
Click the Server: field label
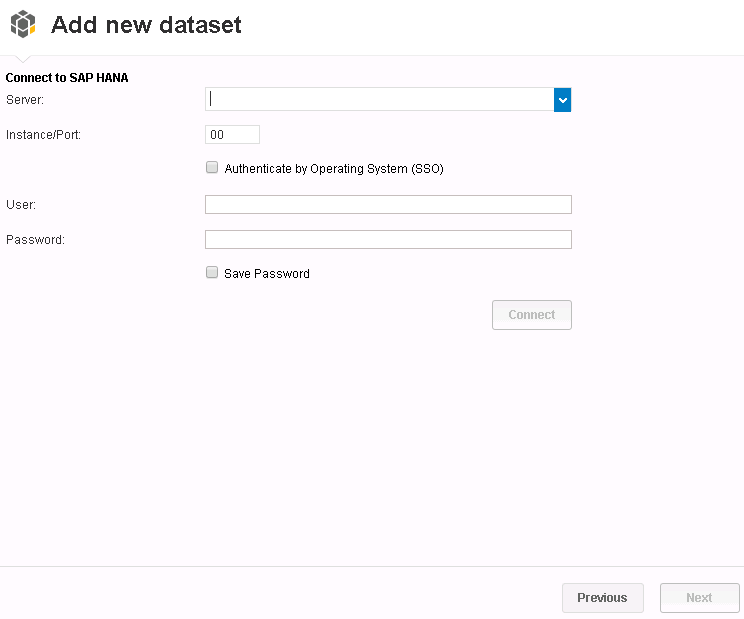click(25, 100)
